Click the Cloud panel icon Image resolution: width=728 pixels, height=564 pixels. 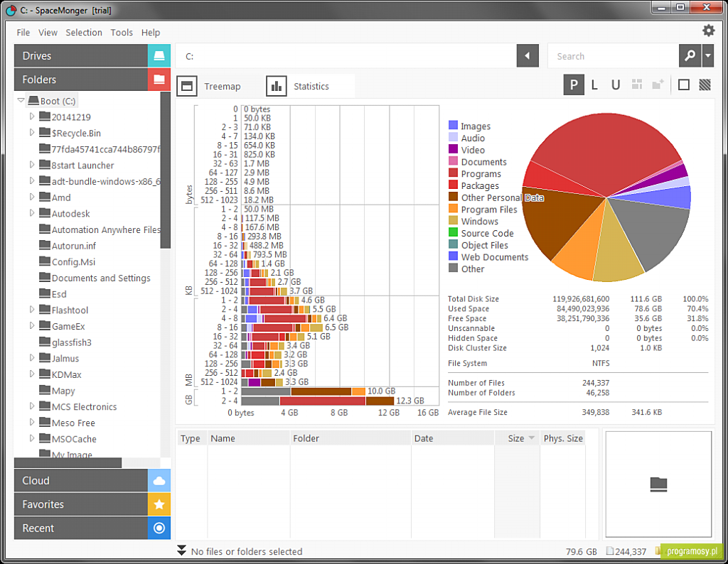(159, 480)
